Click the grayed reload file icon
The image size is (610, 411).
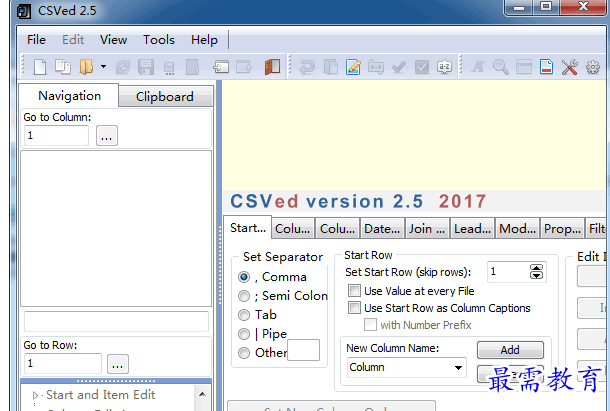tap(123, 67)
